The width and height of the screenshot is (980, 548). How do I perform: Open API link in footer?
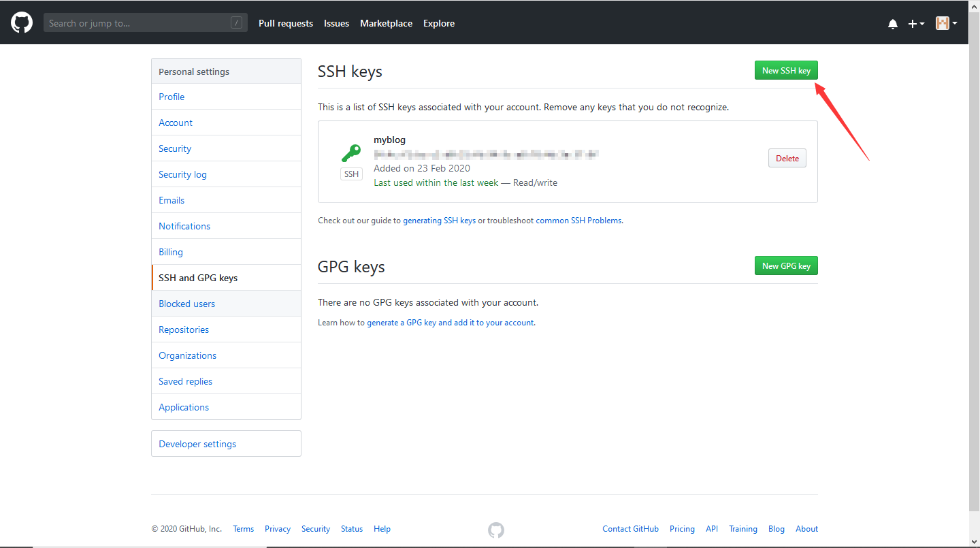point(712,529)
